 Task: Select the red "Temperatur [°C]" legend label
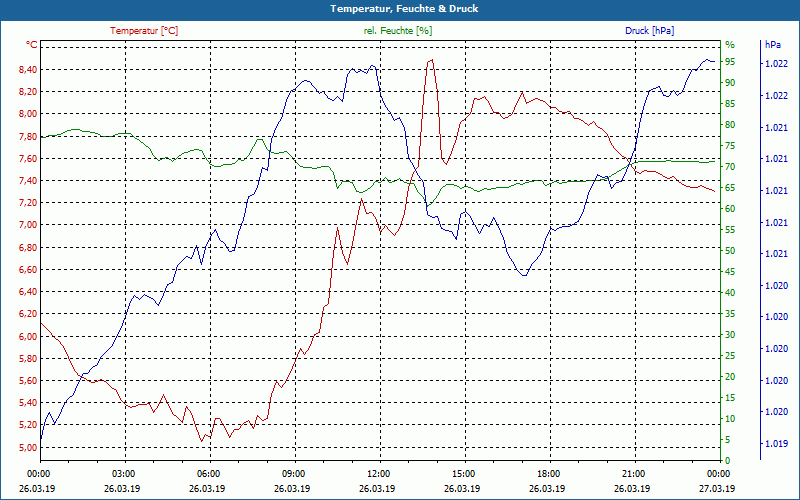click(x=144, y=31)
